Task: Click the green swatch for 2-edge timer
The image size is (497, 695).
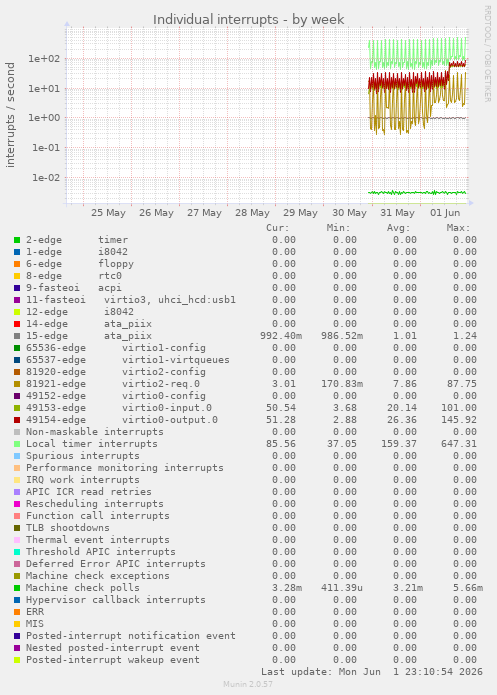Action: [x=17, y=240]
